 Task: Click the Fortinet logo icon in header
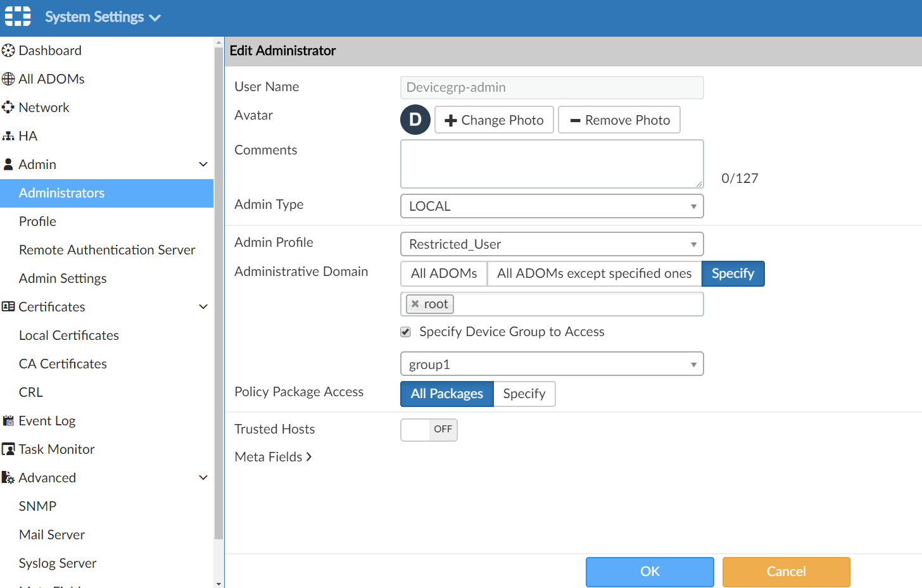pyautogui.click(x=18, y=16)
